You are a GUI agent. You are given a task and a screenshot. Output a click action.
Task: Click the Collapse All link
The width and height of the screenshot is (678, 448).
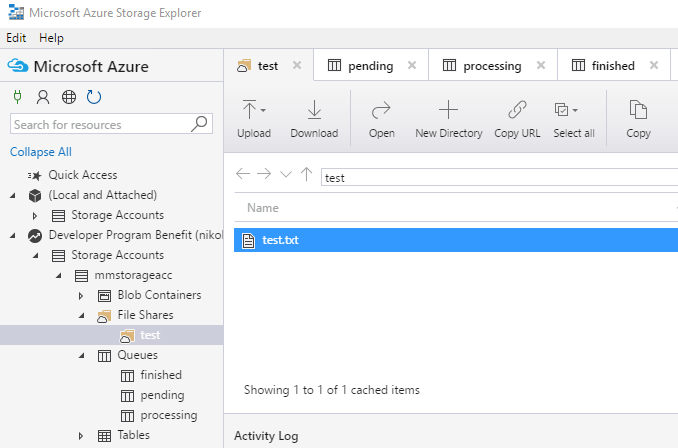point(41,152)
